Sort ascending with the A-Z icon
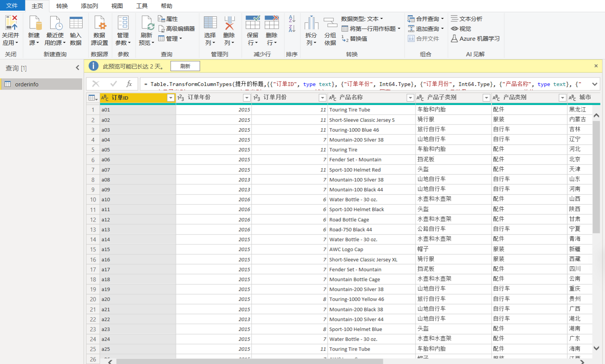The width and height of the screenshot is (605, 364). [x=292, y=19]
